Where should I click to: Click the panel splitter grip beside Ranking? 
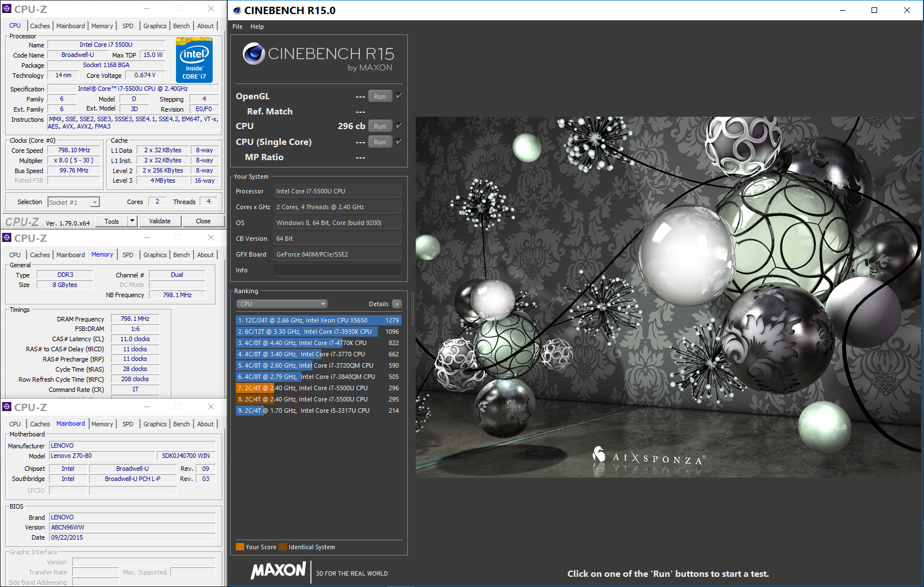(412, 309)
